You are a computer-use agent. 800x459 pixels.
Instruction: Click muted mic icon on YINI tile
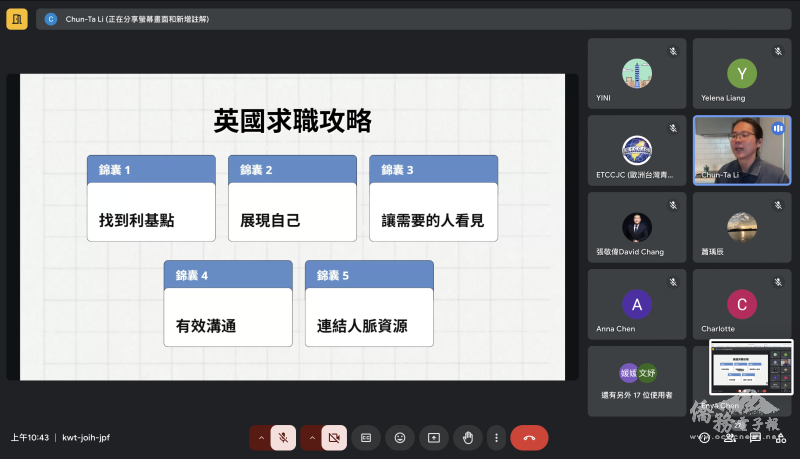[673, 51]
